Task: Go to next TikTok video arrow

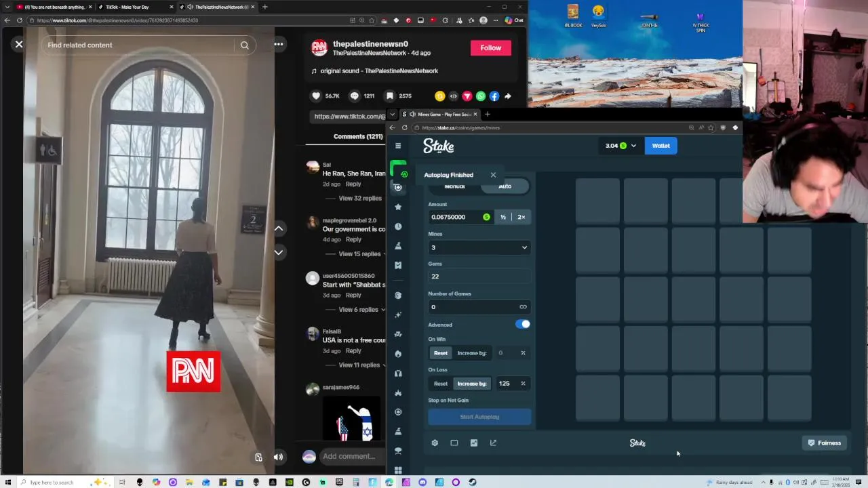Action: (279, 252)
